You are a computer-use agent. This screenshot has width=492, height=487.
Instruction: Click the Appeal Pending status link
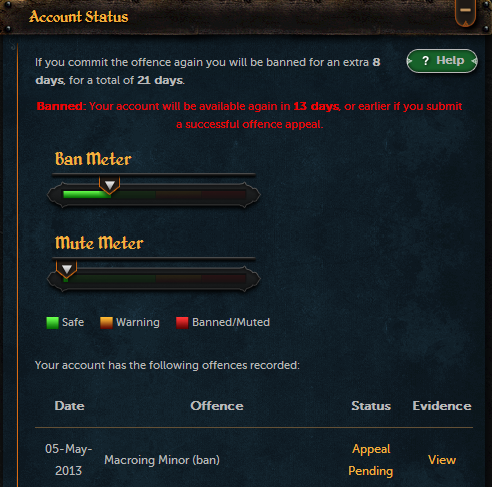pos(371,460)
